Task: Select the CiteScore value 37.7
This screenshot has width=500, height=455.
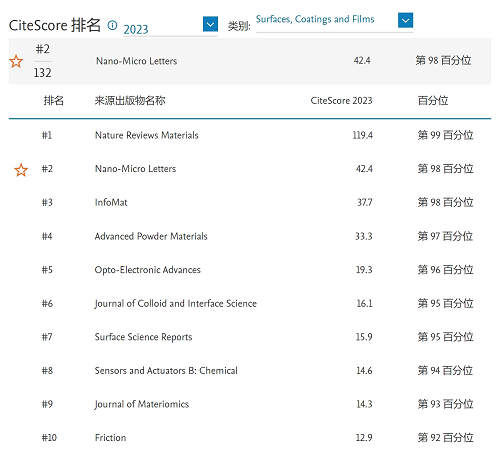Action: point(365,202)
